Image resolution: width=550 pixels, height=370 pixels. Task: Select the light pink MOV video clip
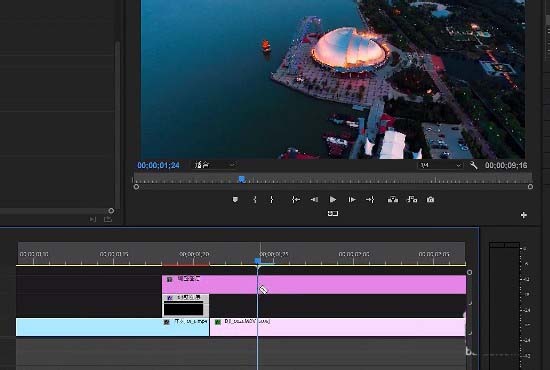[x=338, y=327]
